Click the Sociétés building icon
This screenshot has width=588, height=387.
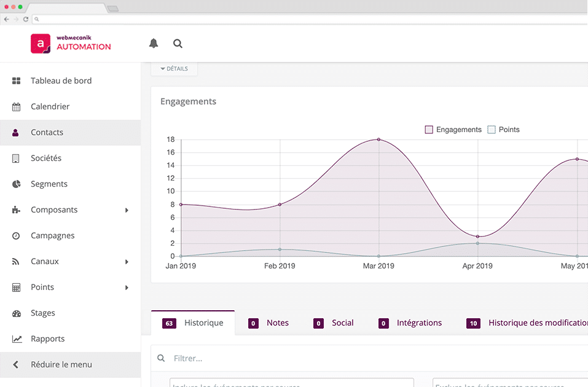coord(17,158)
